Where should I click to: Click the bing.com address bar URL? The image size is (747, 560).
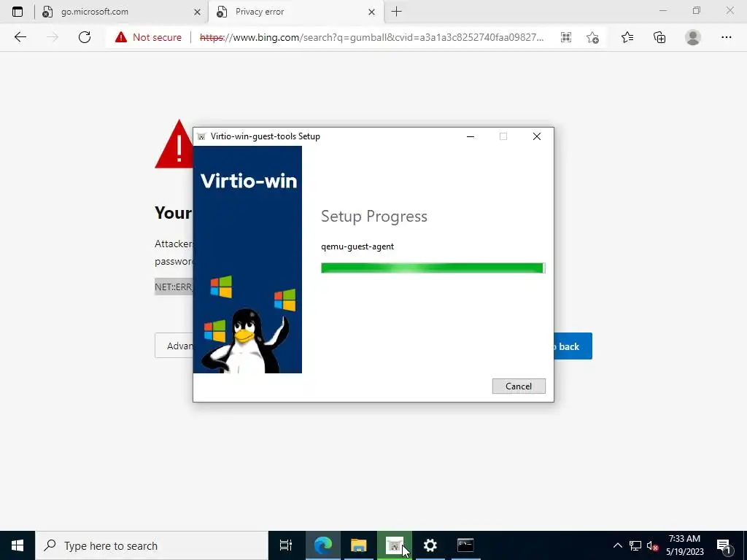371,38
